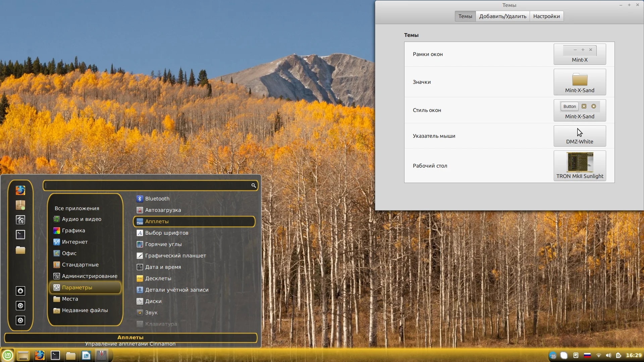Open the Wi-Fi network tray icon

(x=598, y=355)
